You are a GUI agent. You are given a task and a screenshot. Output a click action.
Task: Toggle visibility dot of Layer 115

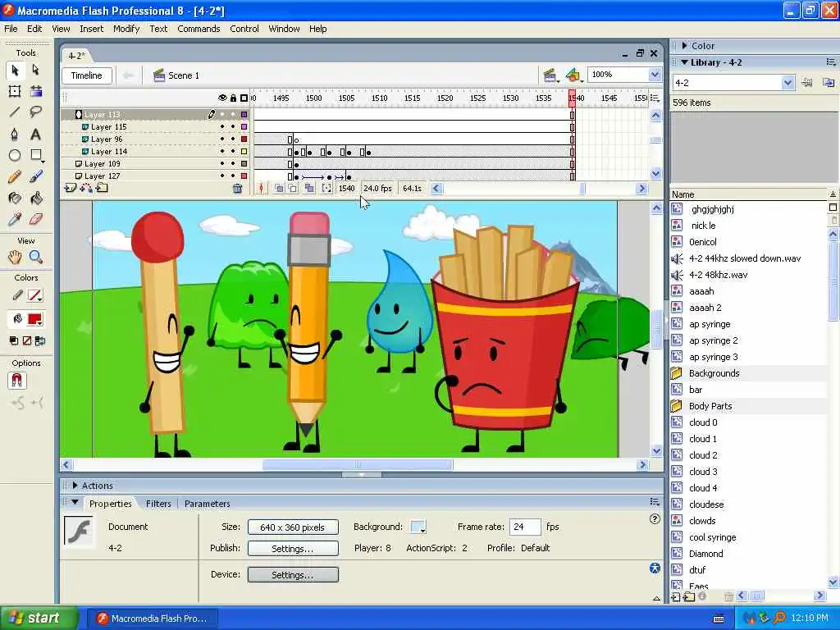coord(222,127)
